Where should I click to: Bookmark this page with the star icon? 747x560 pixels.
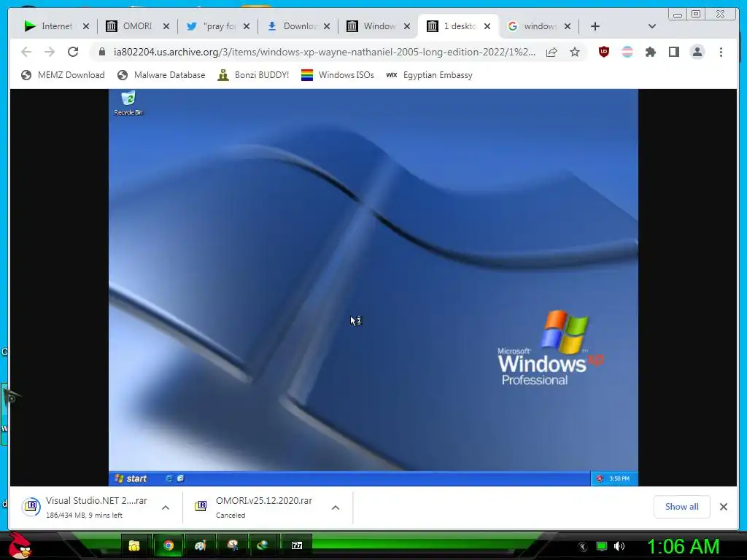[575, 52]
